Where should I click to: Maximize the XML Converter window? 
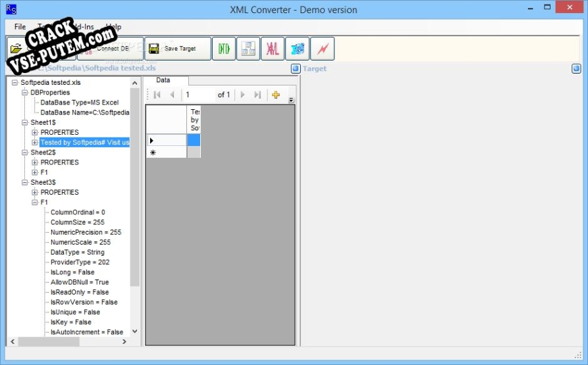[x=547, y=7]
